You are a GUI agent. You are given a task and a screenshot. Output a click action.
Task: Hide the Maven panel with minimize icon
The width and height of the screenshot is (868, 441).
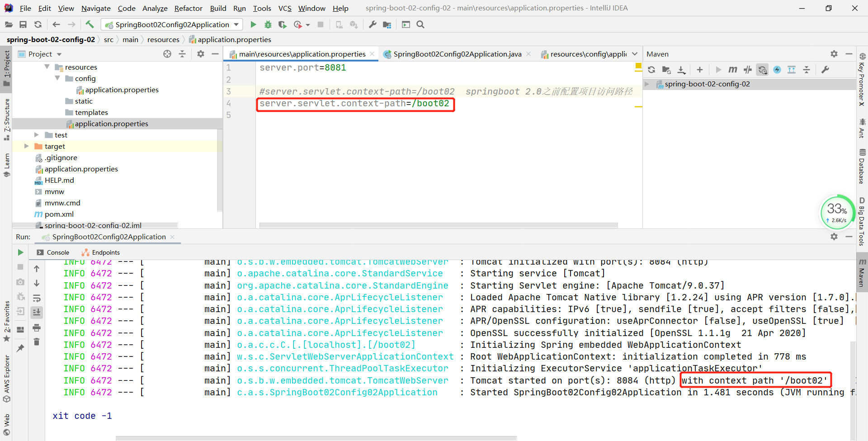(x=849, y=54)
